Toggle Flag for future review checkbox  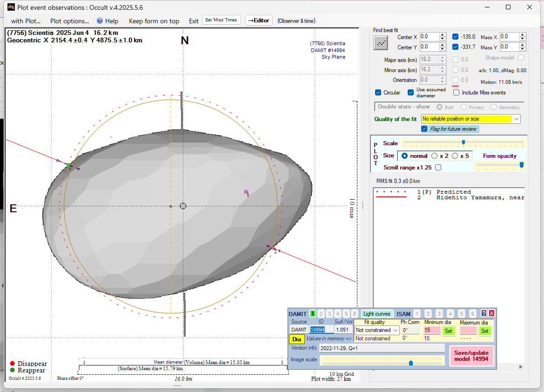[x=424, y=129]
